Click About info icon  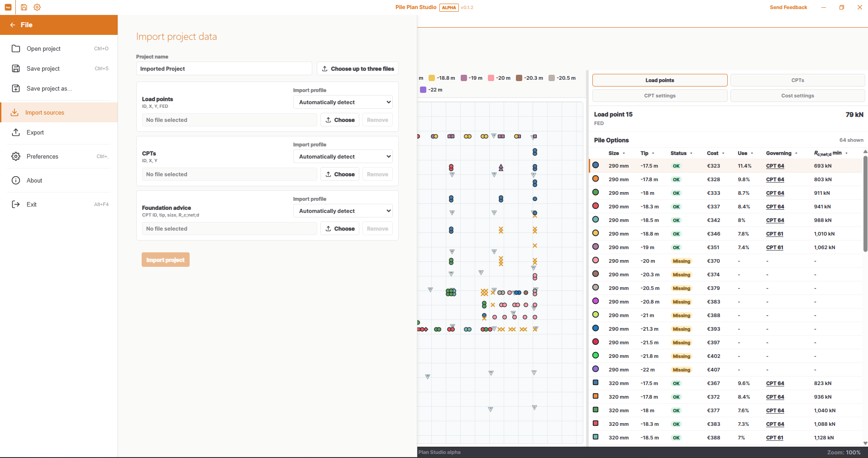coord(16,180)
